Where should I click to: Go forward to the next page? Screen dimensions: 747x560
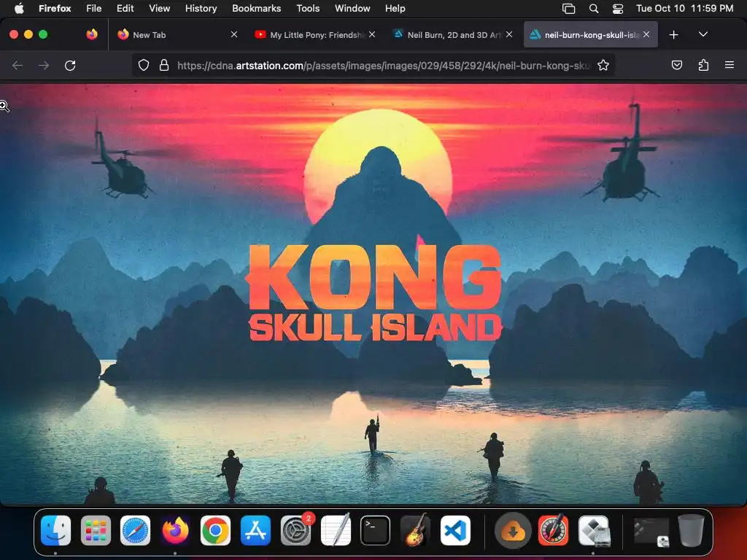point(44,65)
